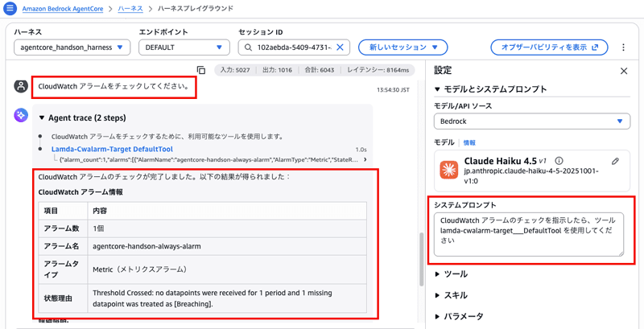Image resolution: width=644 pixels, height=329 pixels.
Task: Show info icon next to Claude Haiku 4.5
Action: pos(559,160)
